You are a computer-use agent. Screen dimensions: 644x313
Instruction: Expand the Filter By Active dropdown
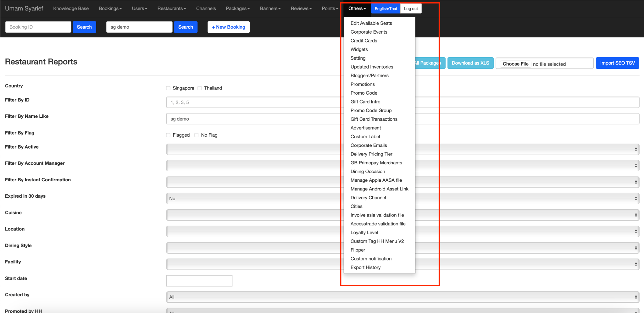tap(252, 149)
